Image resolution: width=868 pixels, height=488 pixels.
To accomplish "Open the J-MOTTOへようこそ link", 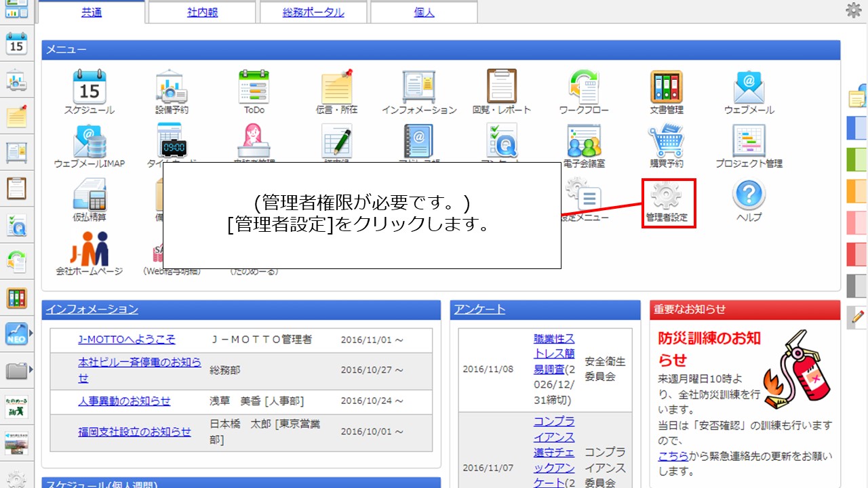I will pos(126,340).
